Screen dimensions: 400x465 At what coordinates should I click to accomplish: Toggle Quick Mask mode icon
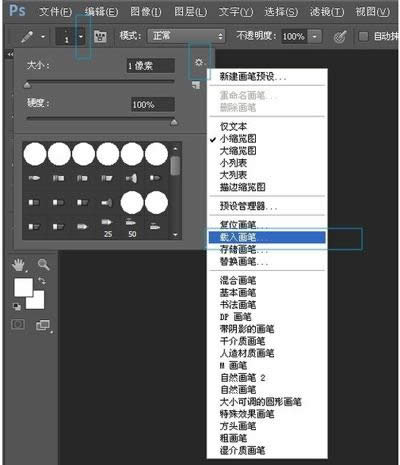[18, 325]
